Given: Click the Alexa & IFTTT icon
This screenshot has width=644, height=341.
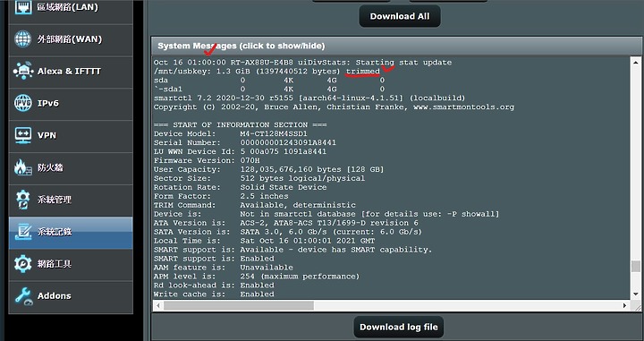Looking at the screenshot, I should click(x=23, y=71).
